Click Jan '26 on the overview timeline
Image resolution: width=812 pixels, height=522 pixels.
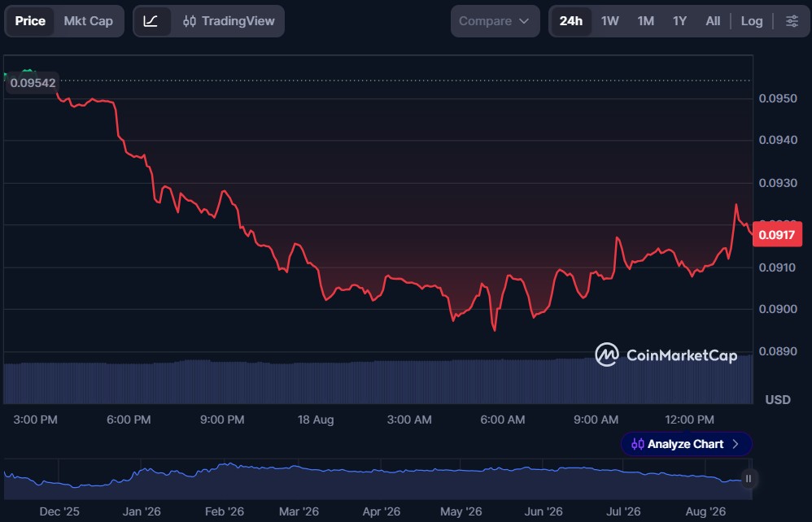[x=142, y=511]
